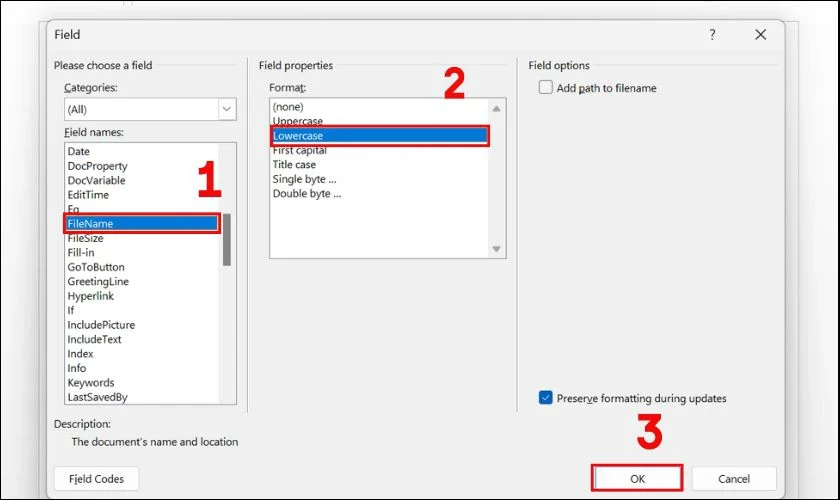This screenshot has width=840, height=500.
Task: Select DocProperty in field names
Action: pyautogui.click(x=141, y=166)
